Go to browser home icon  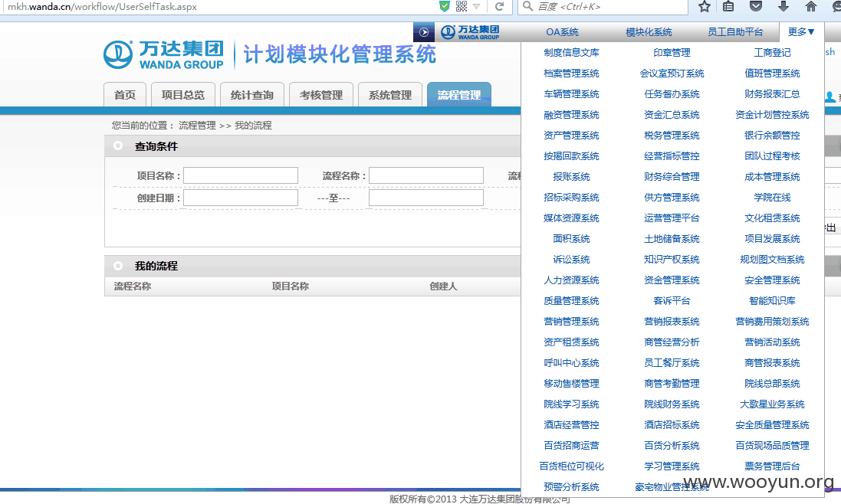[811, 6]
